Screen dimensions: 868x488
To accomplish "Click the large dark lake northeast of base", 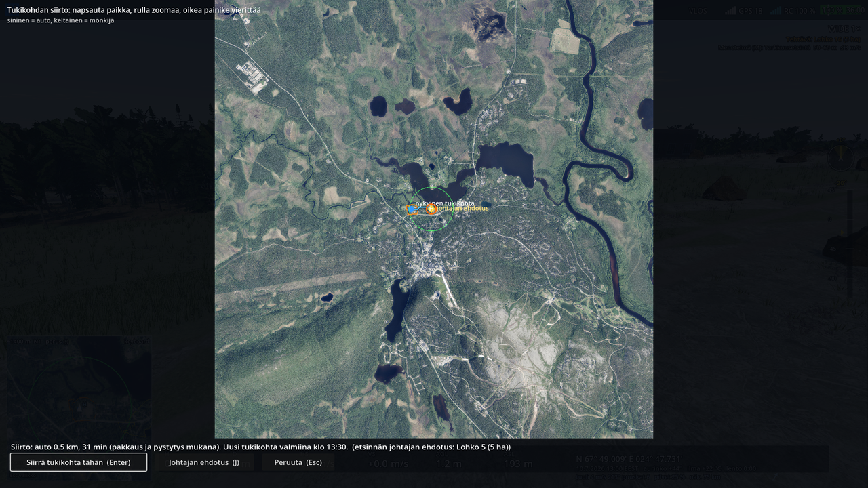I will pos(506,163).
